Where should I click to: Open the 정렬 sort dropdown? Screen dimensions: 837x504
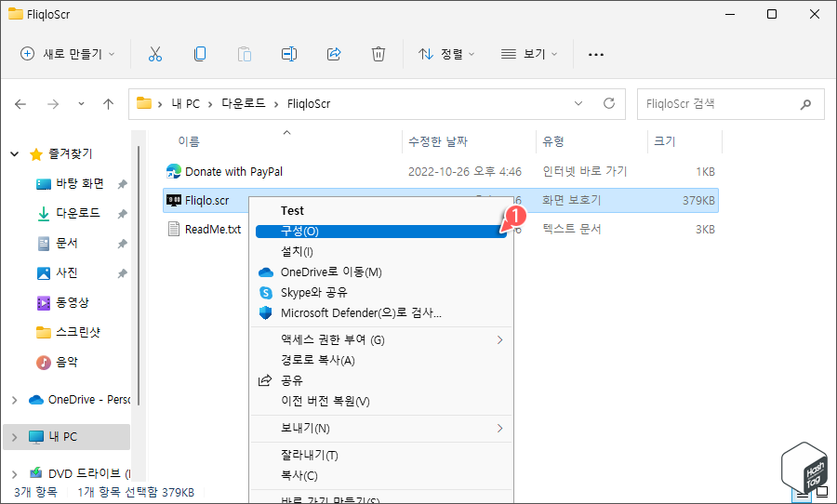(x=446, y=54)
